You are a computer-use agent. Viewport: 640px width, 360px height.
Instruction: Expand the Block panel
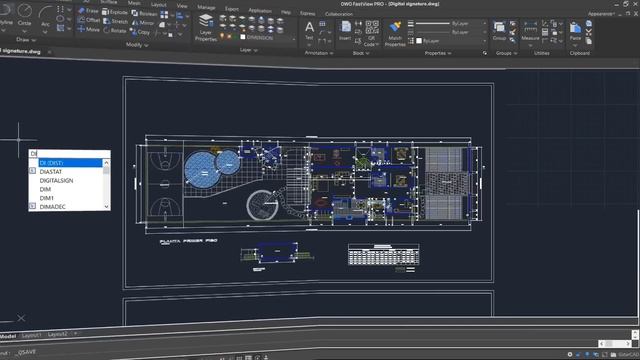coord(361,53)
